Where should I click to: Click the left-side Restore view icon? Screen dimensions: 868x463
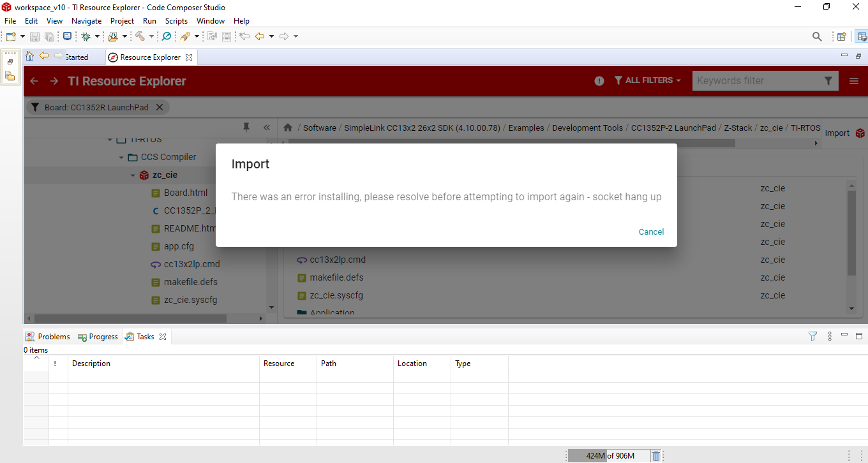10,62
